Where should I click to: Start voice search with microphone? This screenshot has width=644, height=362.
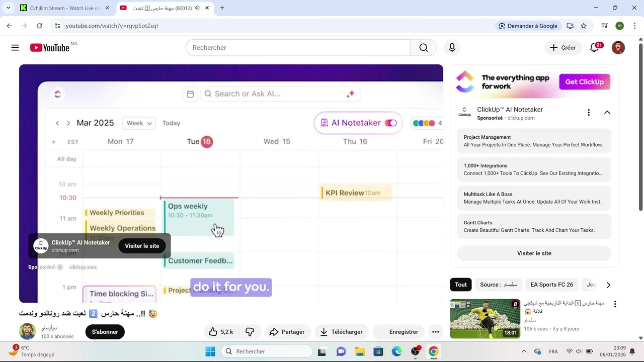pyautogui.click(x=452, y=48)
